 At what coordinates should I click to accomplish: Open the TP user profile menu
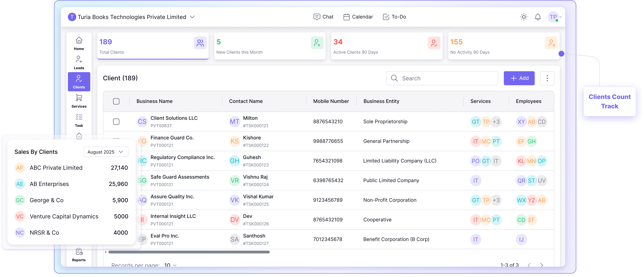click(554, 17)
